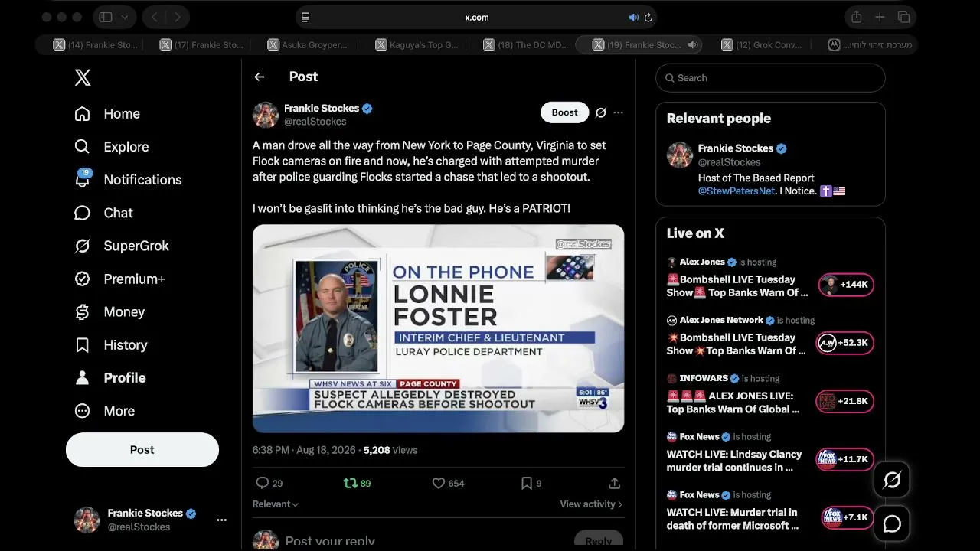Open post author's profile avatar
Image resolution: width=980 pixels, height=551 pixels.
pos(266,115)
